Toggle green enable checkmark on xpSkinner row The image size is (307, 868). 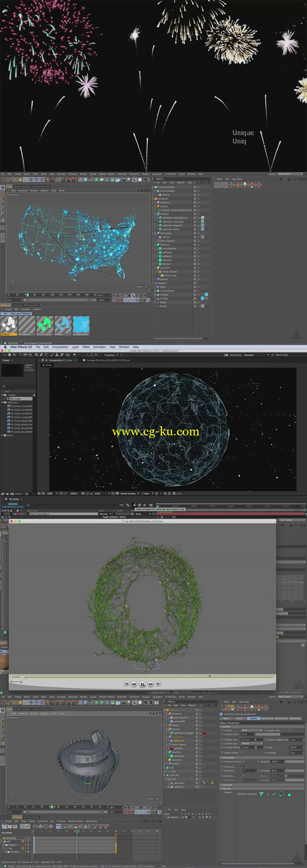tap(201, 741)
